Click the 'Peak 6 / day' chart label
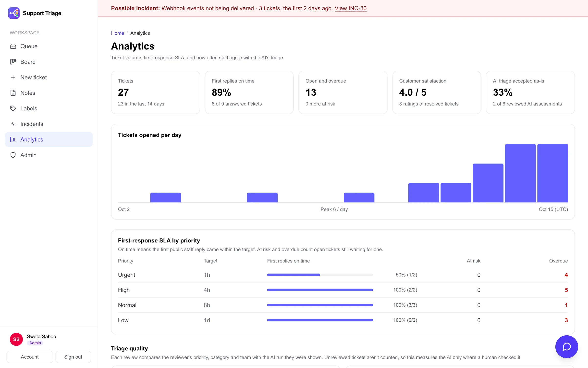This screenshot has width=588, height=368. [334, 209]
